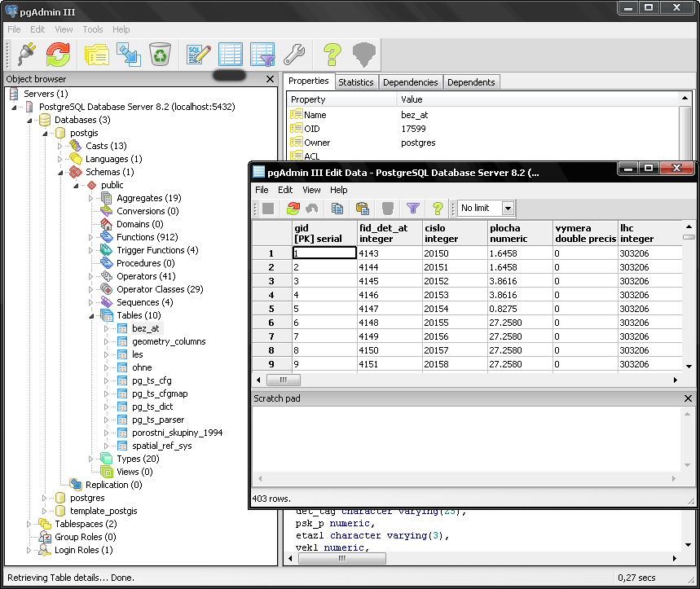700x589 pixels.
Task: Paste row icon in Edit Data toolbar
Action: pyautogui.click(x=363, y=208)
